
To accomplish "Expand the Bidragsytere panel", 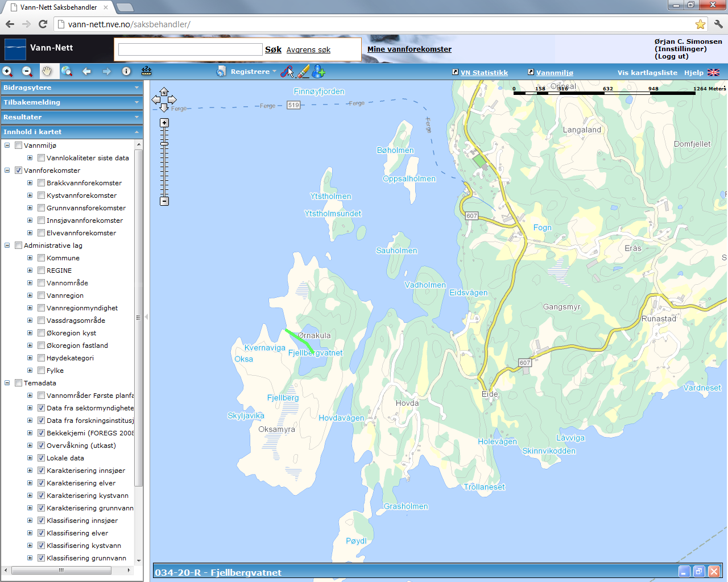I will [72, 88].
